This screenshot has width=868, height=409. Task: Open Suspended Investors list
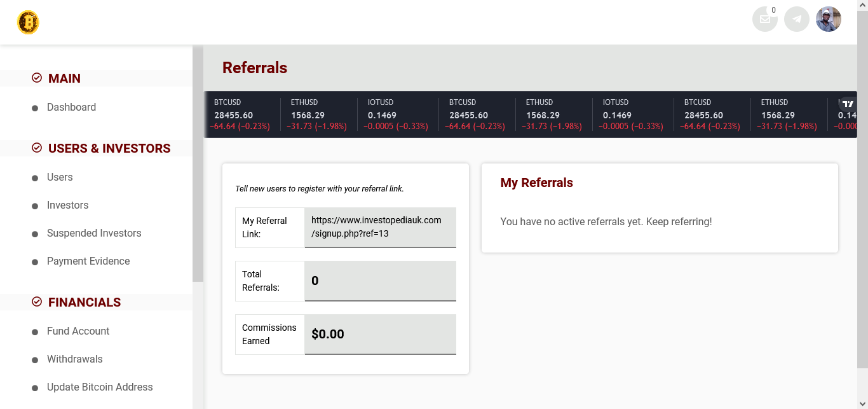click(94, 233)
